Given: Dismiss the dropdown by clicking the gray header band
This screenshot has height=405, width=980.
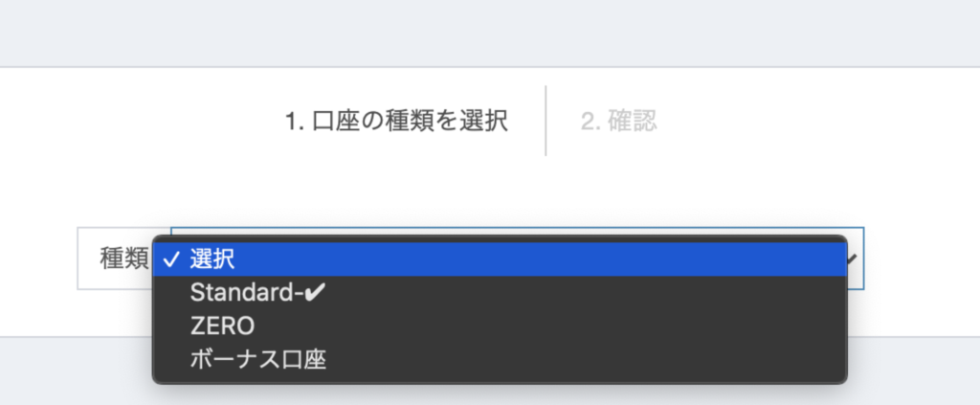Looking at the screenshot, I should click(490, 33).
